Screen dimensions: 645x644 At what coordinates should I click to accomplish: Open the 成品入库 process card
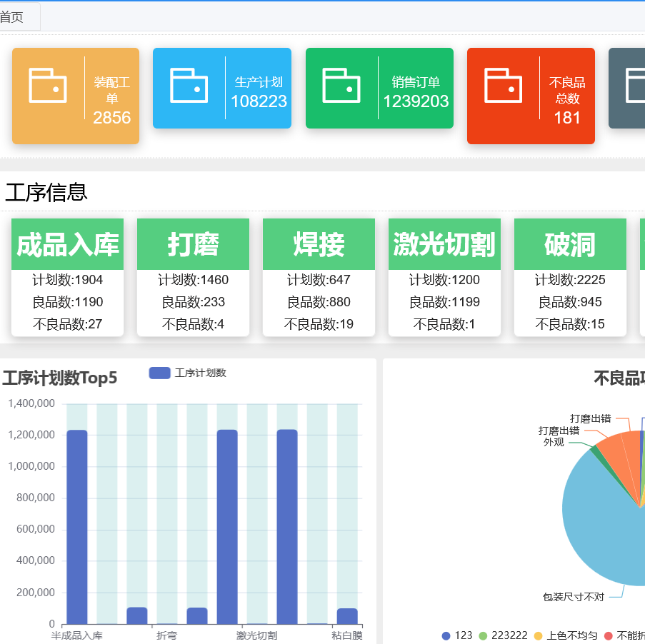click(x=67, y=243)
